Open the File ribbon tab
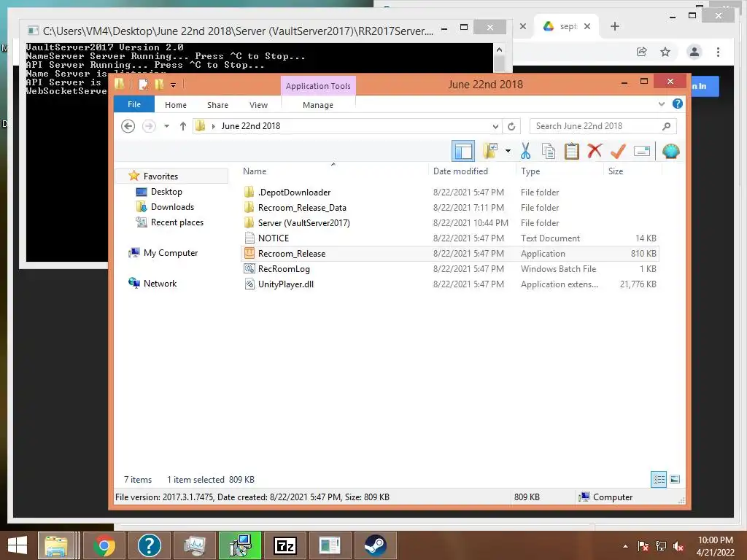 click(x=134, y=104)
